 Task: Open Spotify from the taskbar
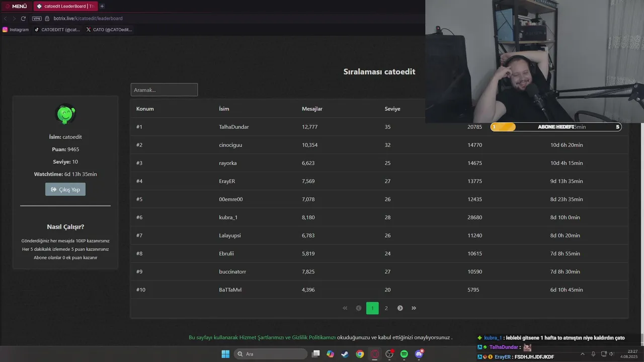pos(404,354)
